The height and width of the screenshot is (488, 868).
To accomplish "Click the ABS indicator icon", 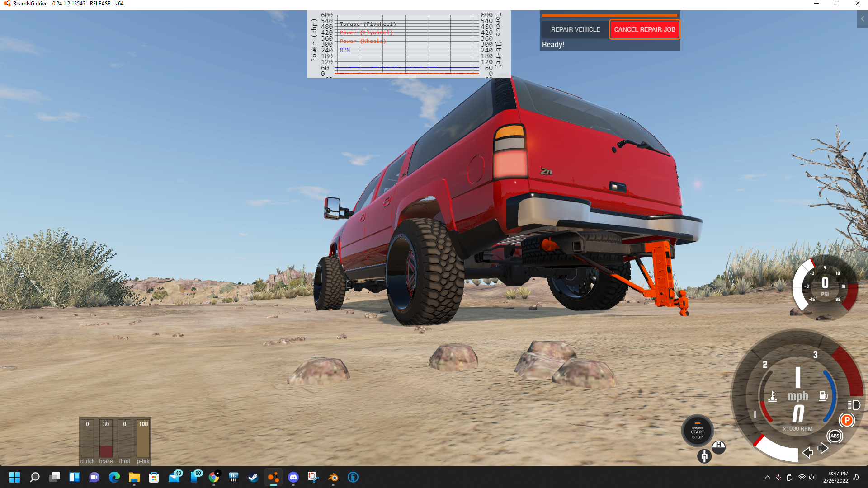I will pos(835,436).
